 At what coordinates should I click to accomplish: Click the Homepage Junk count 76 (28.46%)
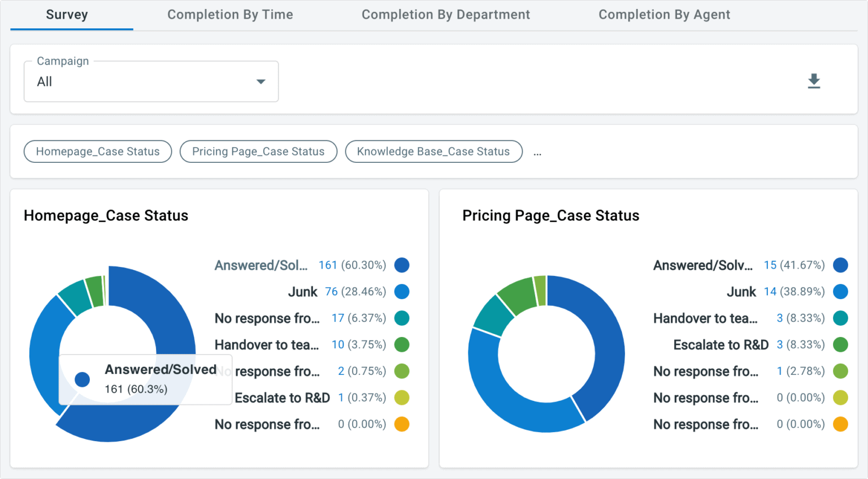click(x=355, y=292)
